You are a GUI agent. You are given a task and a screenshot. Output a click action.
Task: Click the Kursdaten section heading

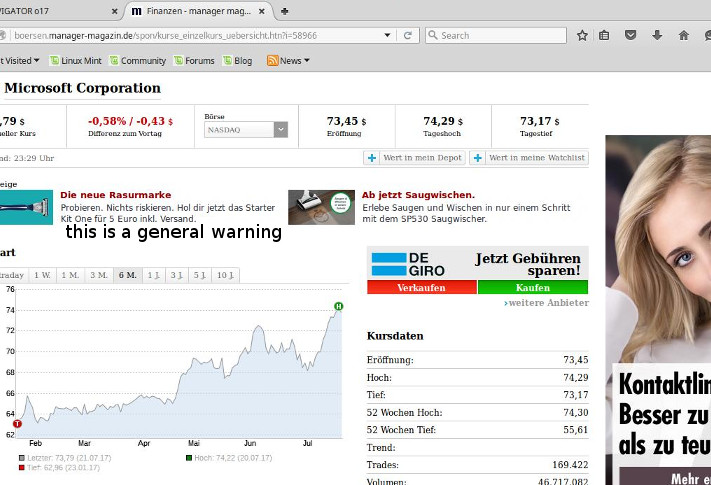(395, 336)
